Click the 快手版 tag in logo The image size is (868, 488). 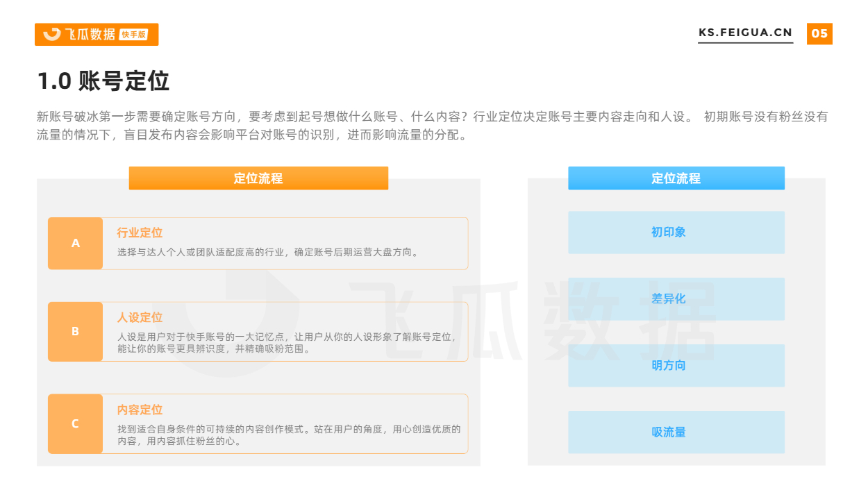[133, 35]
